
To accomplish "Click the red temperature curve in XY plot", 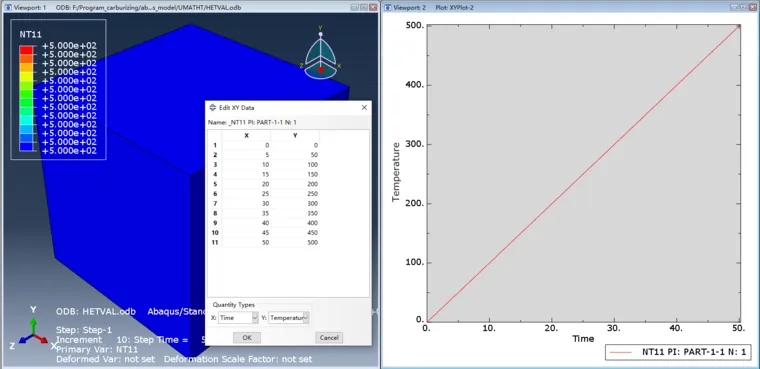I will [x=583, y=173].
